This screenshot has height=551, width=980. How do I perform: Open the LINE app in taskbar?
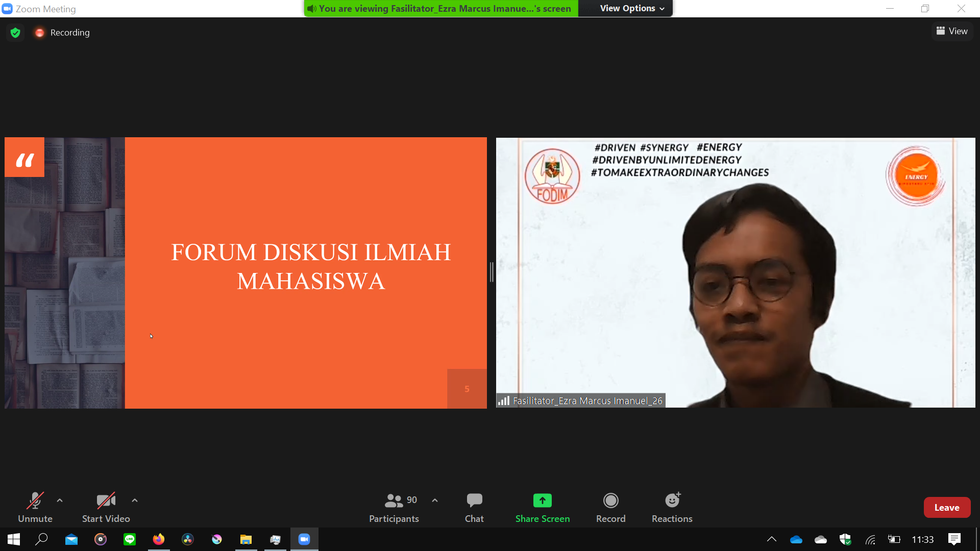pyautogui.click(x=130, y=539)
